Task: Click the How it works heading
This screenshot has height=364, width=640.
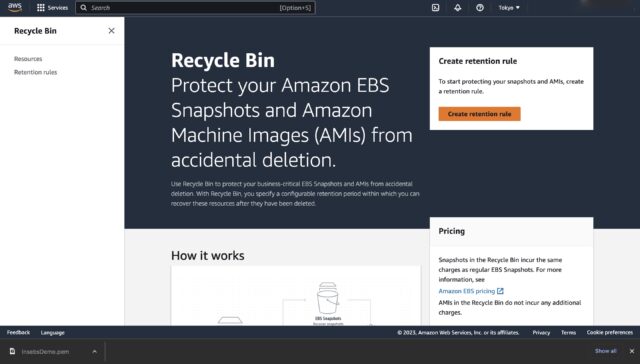Action: coord(208,255)
